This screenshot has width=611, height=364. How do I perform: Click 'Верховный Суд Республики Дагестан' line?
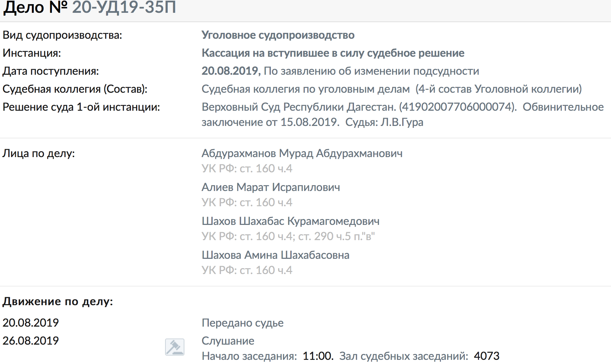coord(402,107)
